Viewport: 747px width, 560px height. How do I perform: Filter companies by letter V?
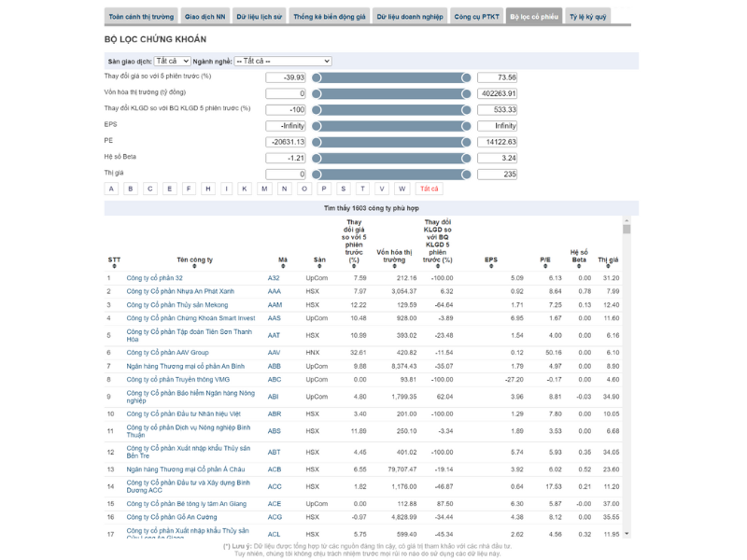click(x=382, y=189)
